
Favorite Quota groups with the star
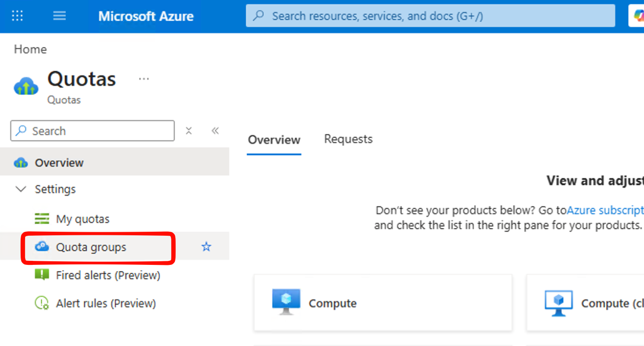click(x=206, y=247)
